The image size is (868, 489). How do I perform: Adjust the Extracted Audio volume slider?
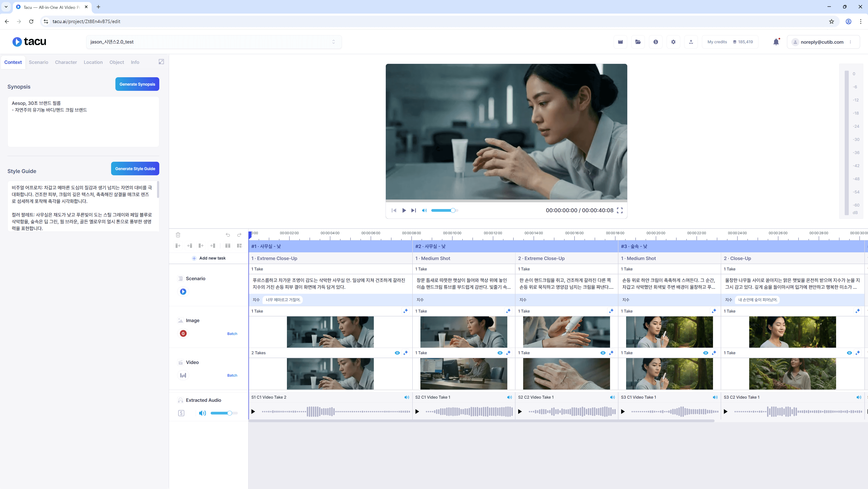point(224,413)
